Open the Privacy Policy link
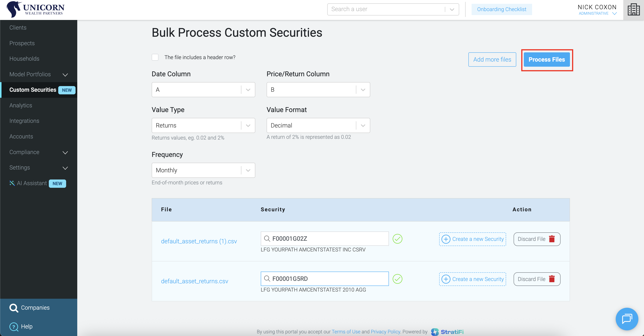 (385, 332)
